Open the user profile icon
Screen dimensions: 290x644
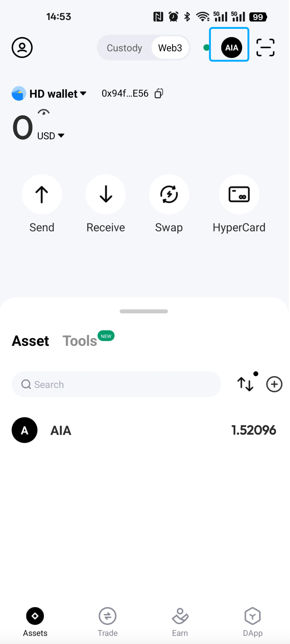(x=22, y=48)
